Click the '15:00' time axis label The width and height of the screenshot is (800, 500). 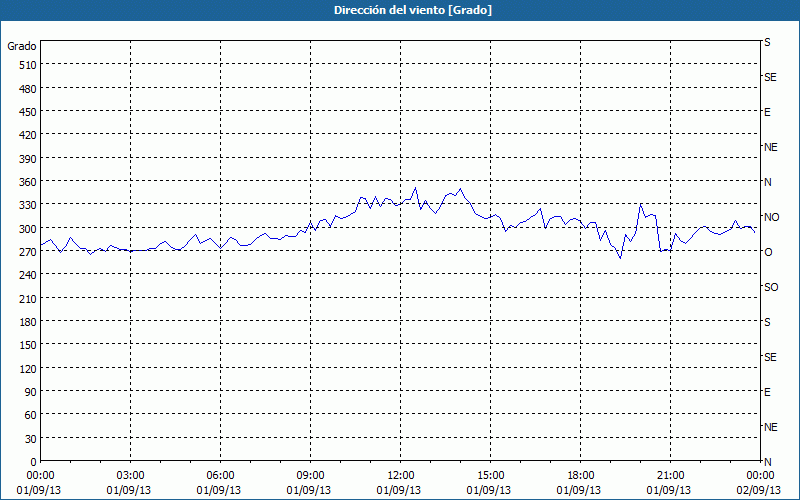coord(490,476)
